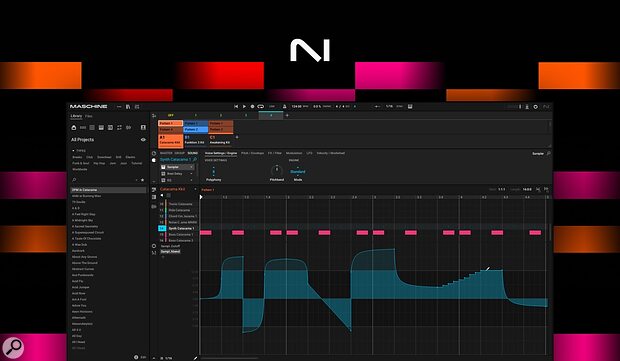
Task: Select the Funk & Soul type tag
Action: [81, 163]
